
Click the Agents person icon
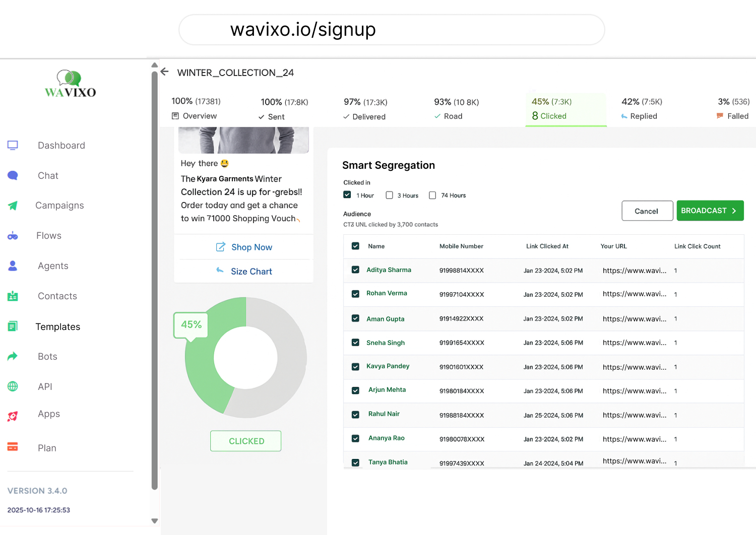[x=13, y=266]
